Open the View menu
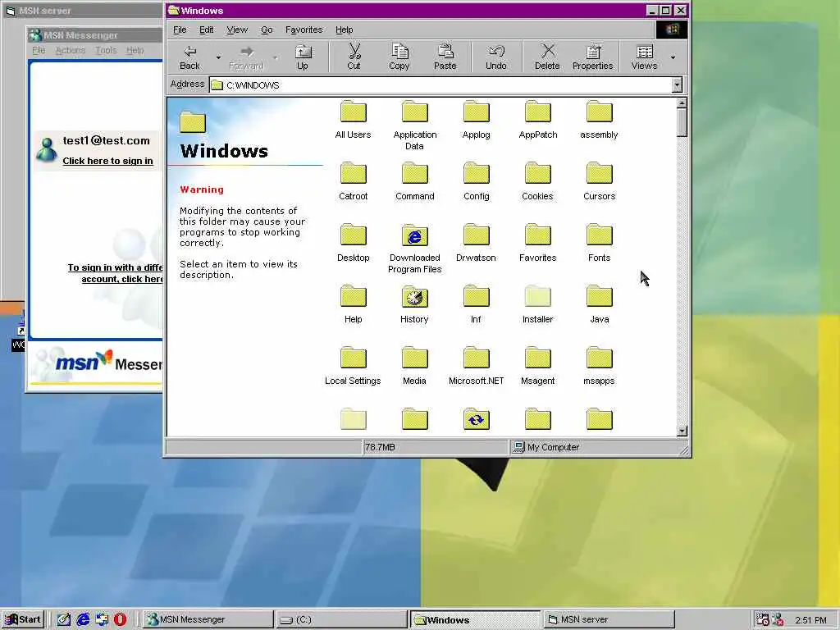 (x=237, y=30)
